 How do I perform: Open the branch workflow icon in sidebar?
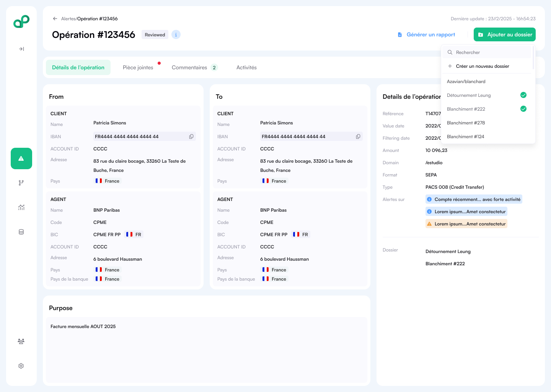[21, 183]
